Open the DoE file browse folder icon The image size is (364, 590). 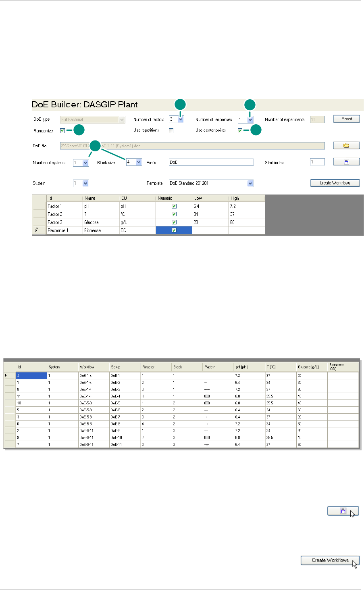pos(346,146)
